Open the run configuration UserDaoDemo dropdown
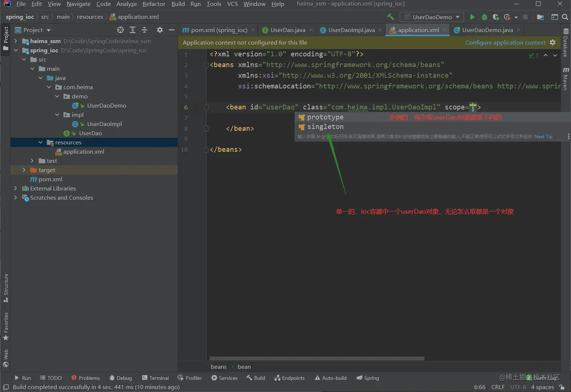The width and height of the screenshot is (571, 392). coord(432,17)
